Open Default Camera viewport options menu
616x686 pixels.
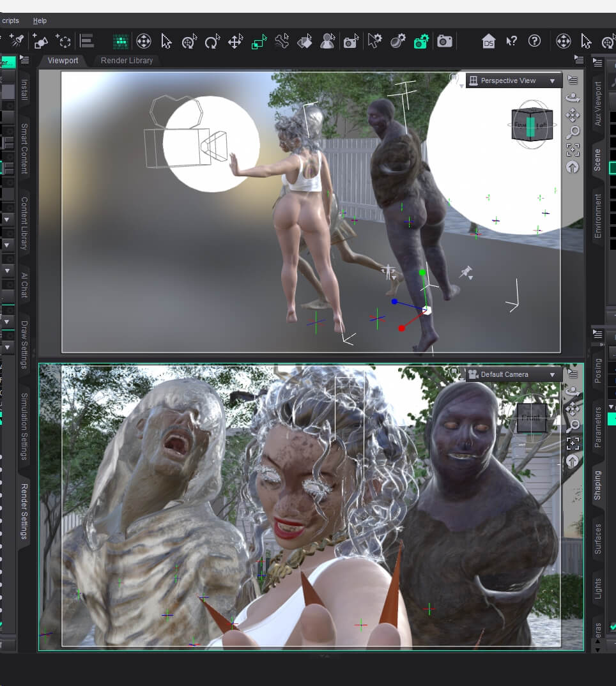pos(573,374)
